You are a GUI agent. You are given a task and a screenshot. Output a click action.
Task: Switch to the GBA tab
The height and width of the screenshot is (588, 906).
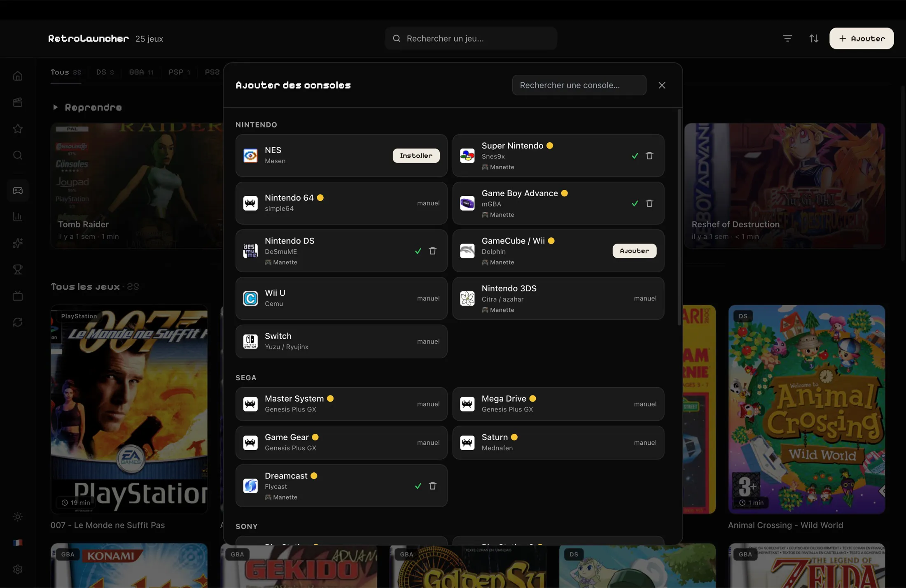click(141, 72)
